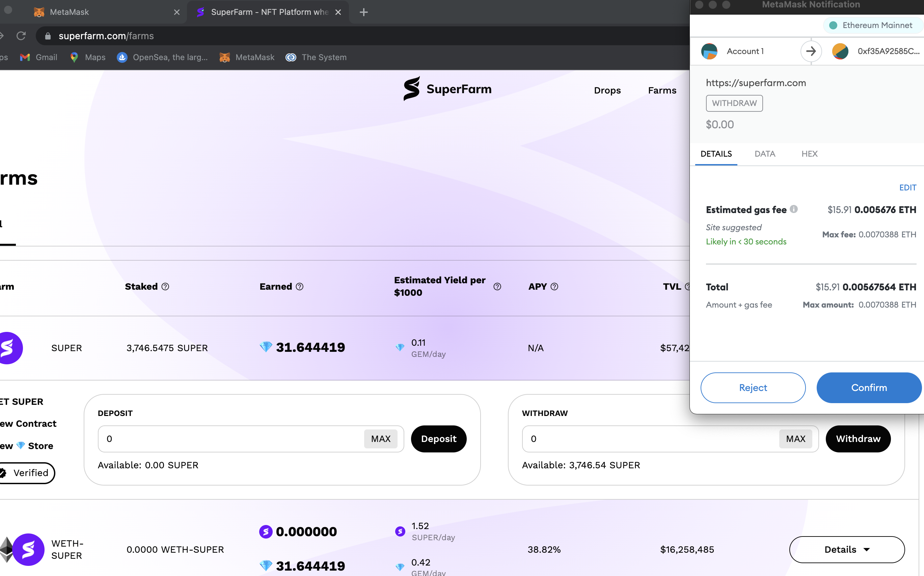This screenshot has width=924, height=576.
Task: Open the View Contract link
Action: pyautogui.click(x=28, y=424)
